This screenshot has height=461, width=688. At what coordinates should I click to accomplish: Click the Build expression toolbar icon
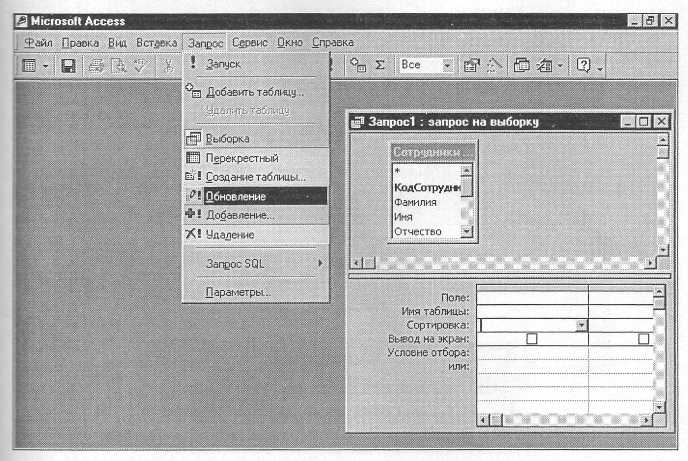tap(494, 65)
